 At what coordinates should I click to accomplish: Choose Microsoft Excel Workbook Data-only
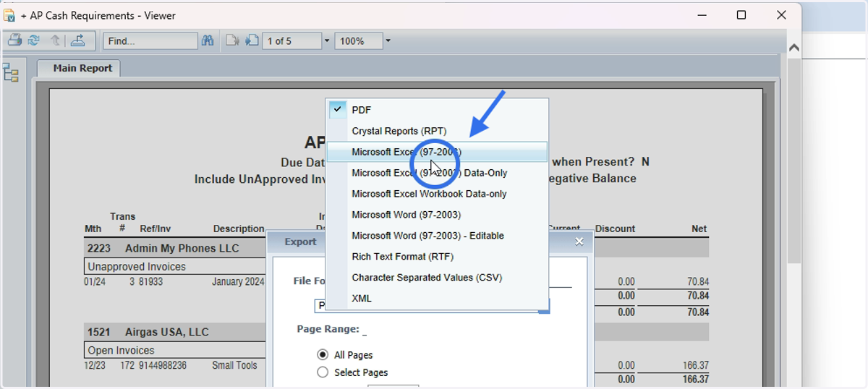tap(437, 194)
